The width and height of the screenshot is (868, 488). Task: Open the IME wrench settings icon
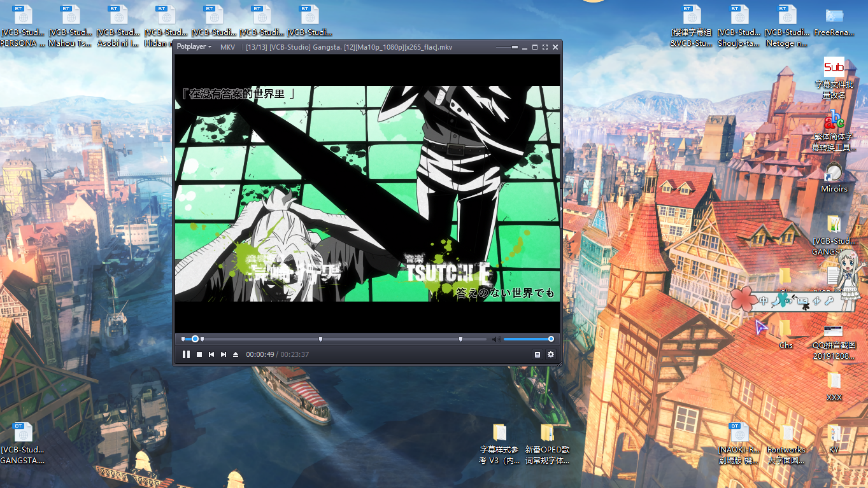point(829,301)
